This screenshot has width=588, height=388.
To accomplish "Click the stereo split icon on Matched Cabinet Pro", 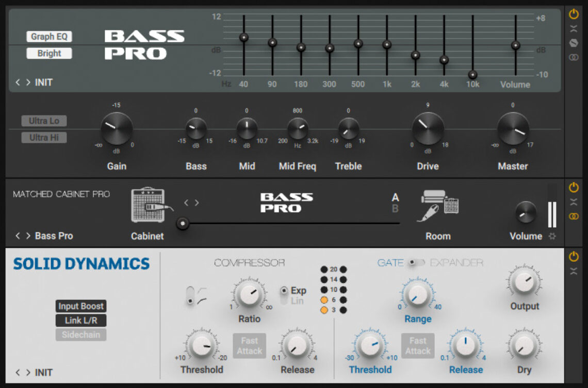I will 573,216.
